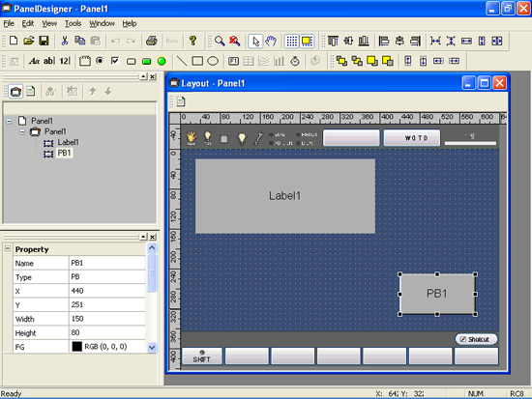The height and width of the screenshot is (399, 532).
Task: Select the Hand pan tool
Action: [271, 41]
